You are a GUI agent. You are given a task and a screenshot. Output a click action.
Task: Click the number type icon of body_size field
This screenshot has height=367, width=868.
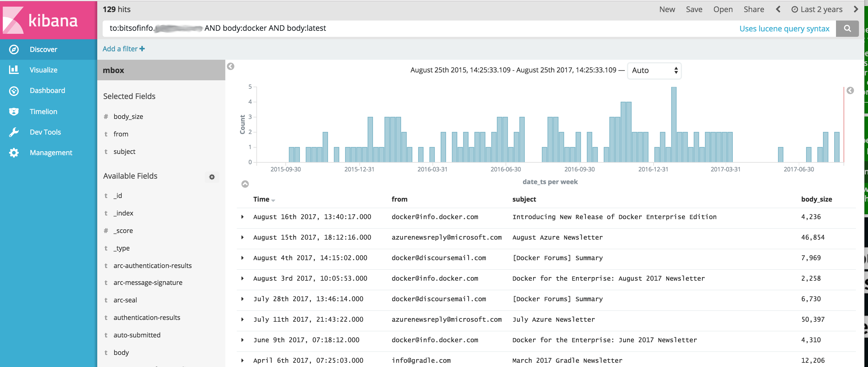[106, 116]
